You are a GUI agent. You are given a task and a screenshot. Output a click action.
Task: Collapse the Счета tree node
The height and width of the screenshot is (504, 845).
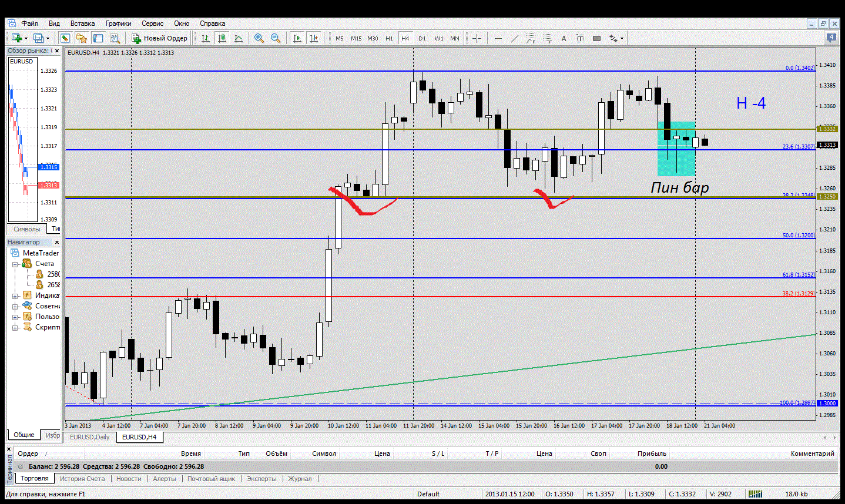pos(15,264)
